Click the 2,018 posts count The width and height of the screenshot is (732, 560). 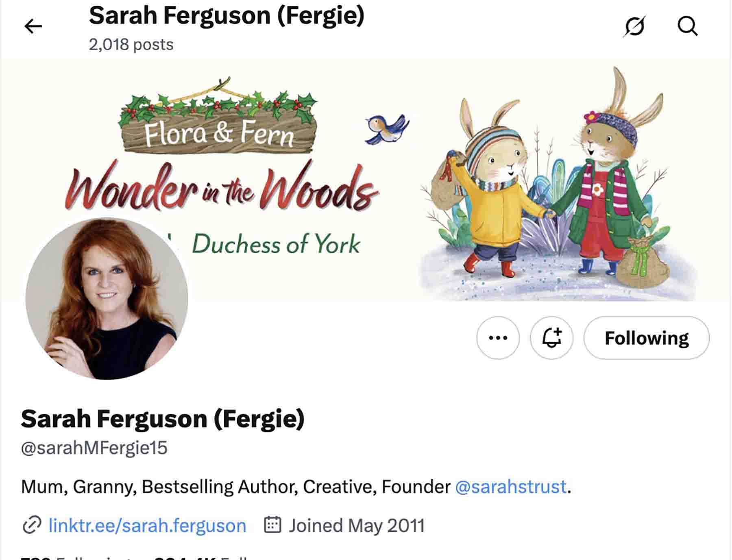click(x=131, y=44)
